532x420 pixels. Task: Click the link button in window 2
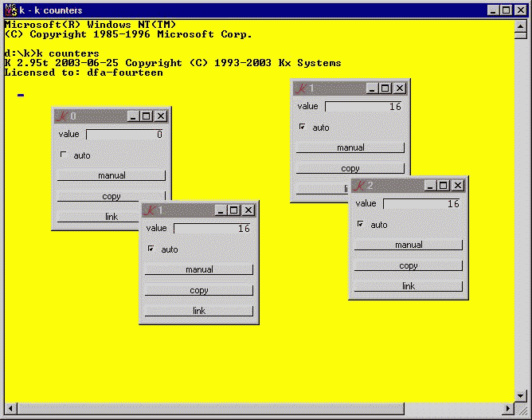409,286
